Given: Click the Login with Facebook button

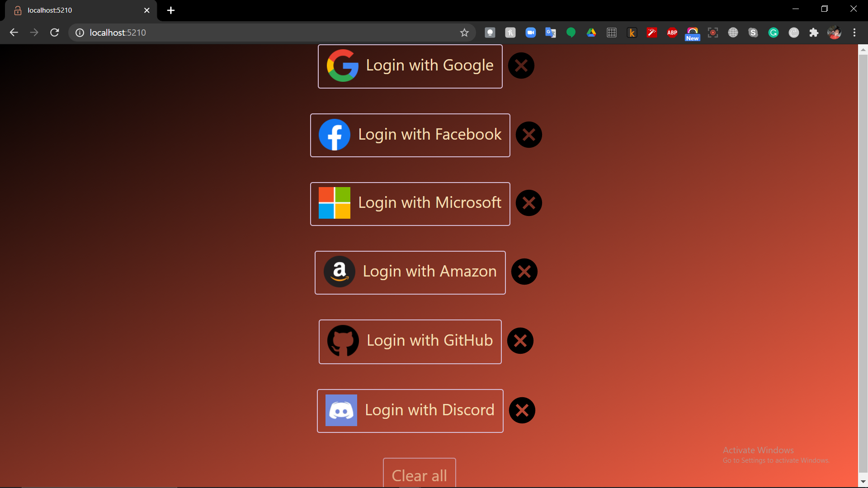Looking at the screenshot, I should (x=410, y=135).
